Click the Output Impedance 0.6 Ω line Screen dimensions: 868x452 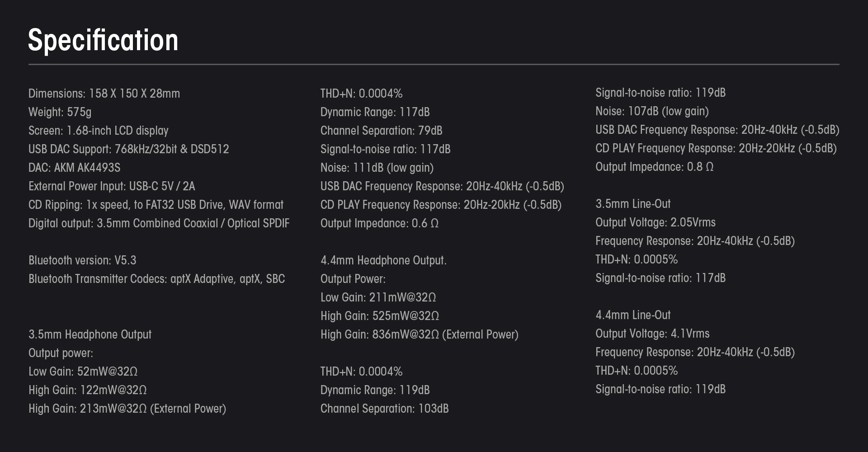coord(379,223)
